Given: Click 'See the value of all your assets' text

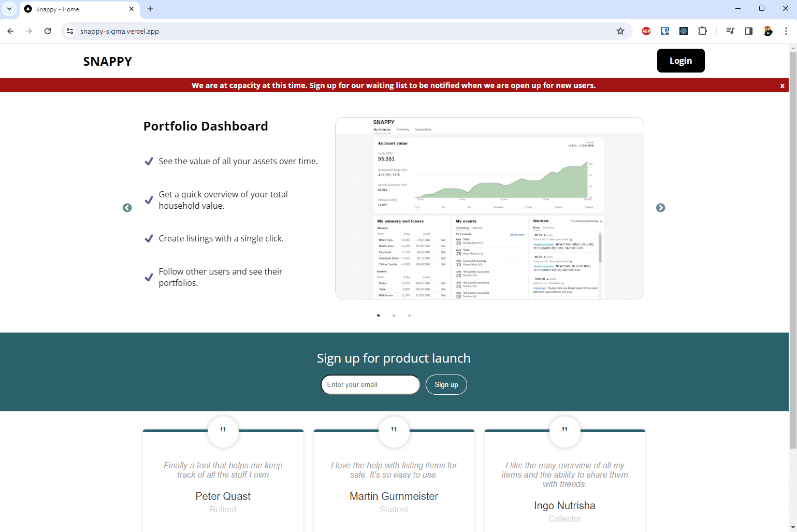Looking at the screenshot, I should pos(238,161).
